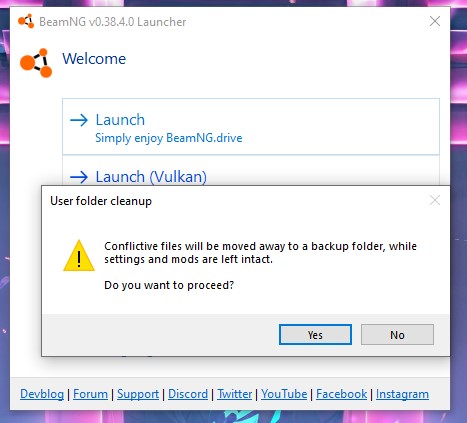Open the Instagram link

point(402,394)
